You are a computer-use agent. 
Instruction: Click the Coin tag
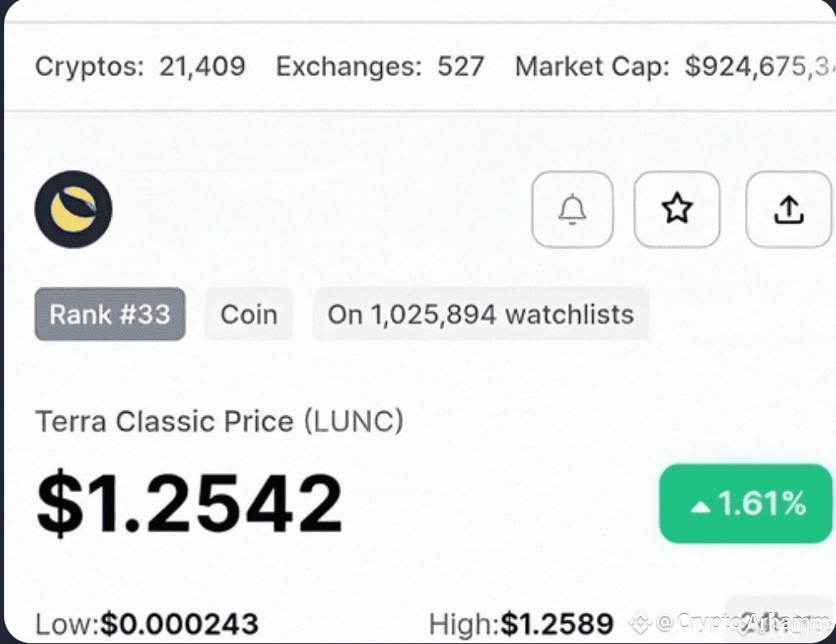point(249,314)
